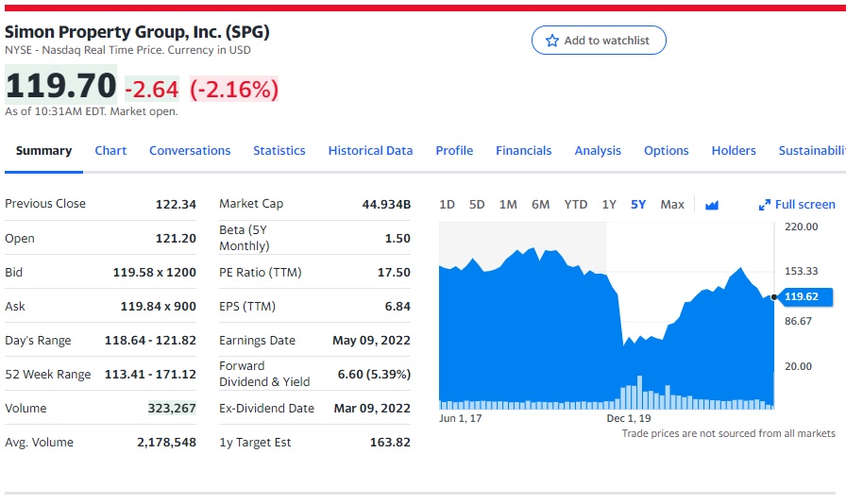Click the PE Ratio value 17.50
Viewport: 846px width, 504px height.
tap(394, 273)
